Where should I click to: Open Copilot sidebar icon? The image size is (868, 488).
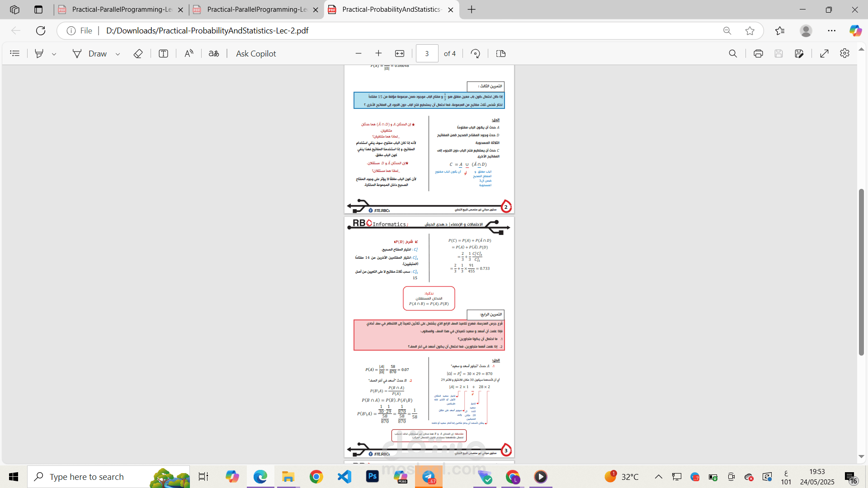[855, 30]
